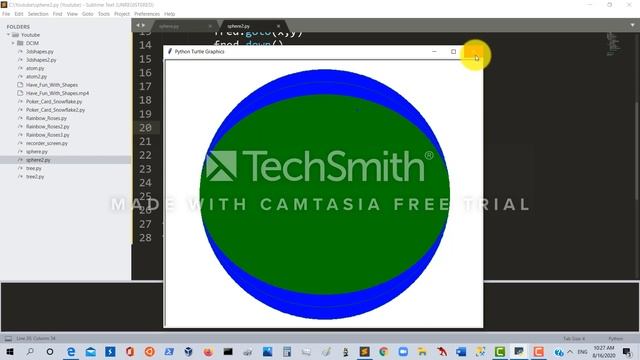
Task: Open Rainbow_Roses3.py file
Action: (48, 135)
